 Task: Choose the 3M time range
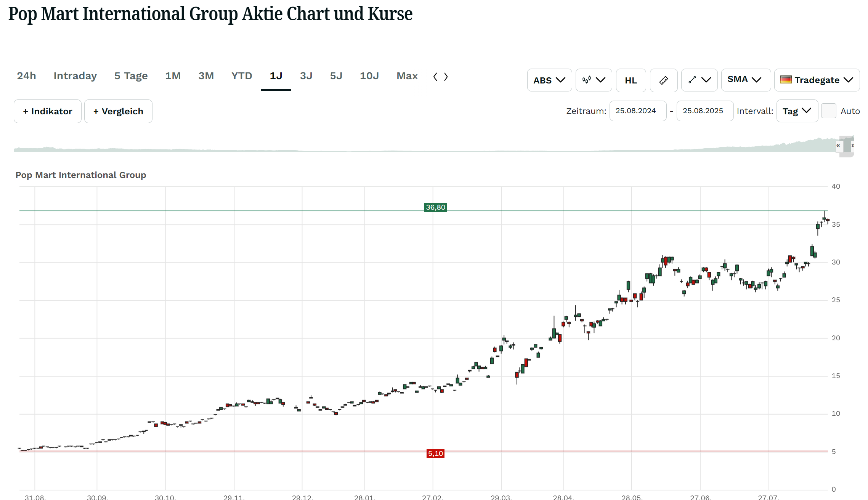click(206, 76)
